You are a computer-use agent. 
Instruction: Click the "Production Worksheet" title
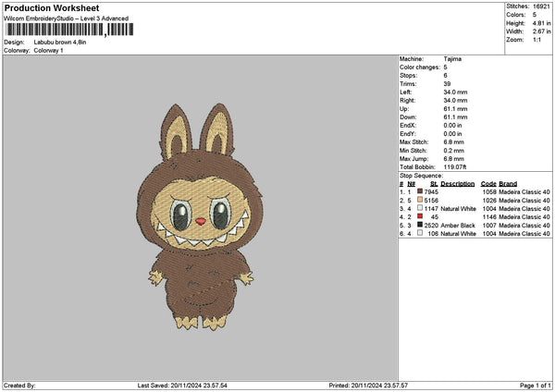pos(52,8)
